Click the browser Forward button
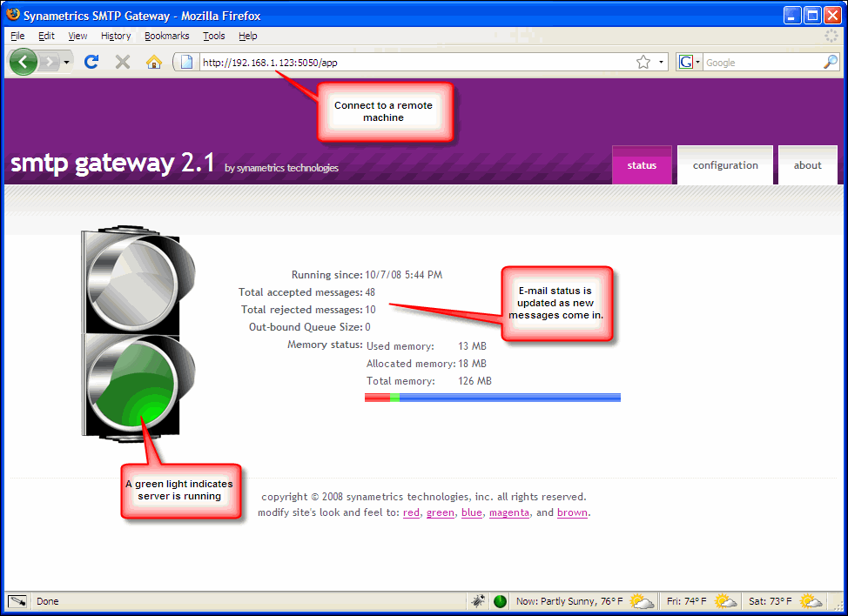Viewport: 848px width, 616px height. [50, 62]
